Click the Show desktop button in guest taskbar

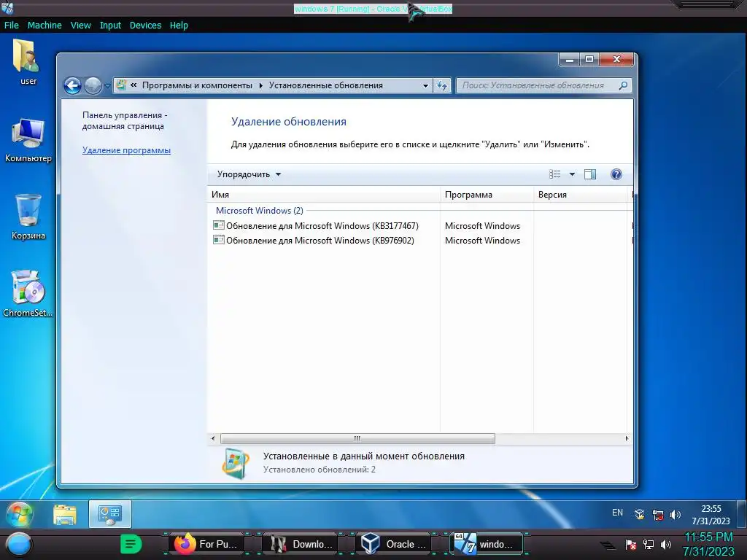coord(741,514)
